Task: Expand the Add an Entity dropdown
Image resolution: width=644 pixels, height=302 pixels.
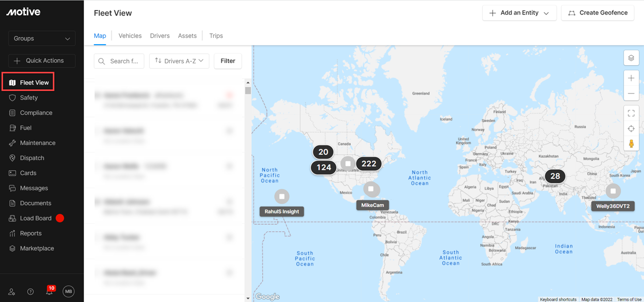Action: pos(519,13)
